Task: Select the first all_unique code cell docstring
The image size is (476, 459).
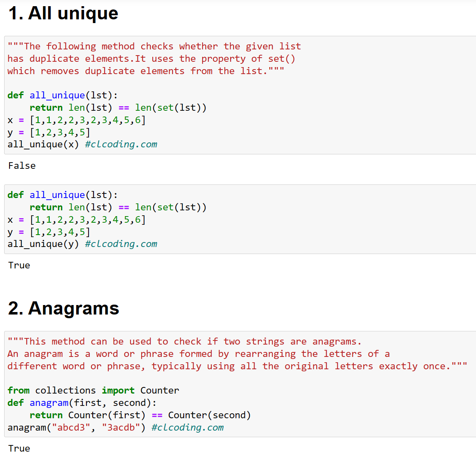Action: (x=154, y=58)
